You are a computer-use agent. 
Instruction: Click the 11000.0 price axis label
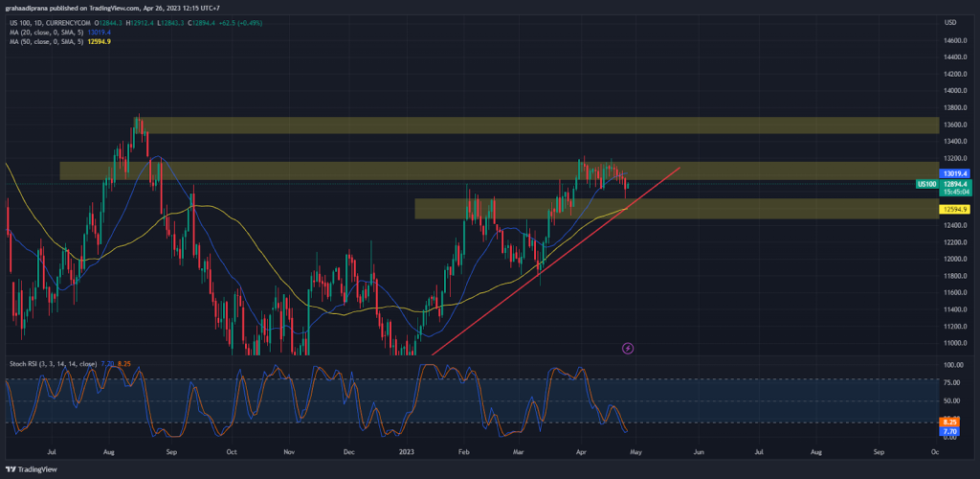tap(956, 343)
